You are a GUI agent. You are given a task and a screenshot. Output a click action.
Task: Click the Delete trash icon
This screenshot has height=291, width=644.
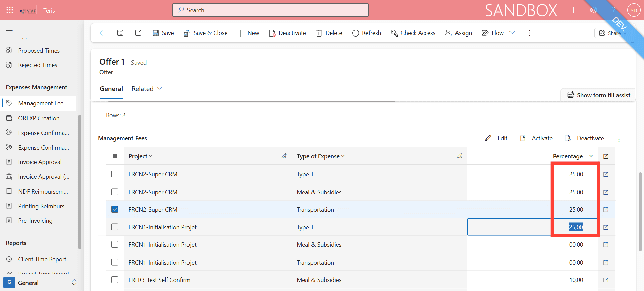tap(319, 33)
